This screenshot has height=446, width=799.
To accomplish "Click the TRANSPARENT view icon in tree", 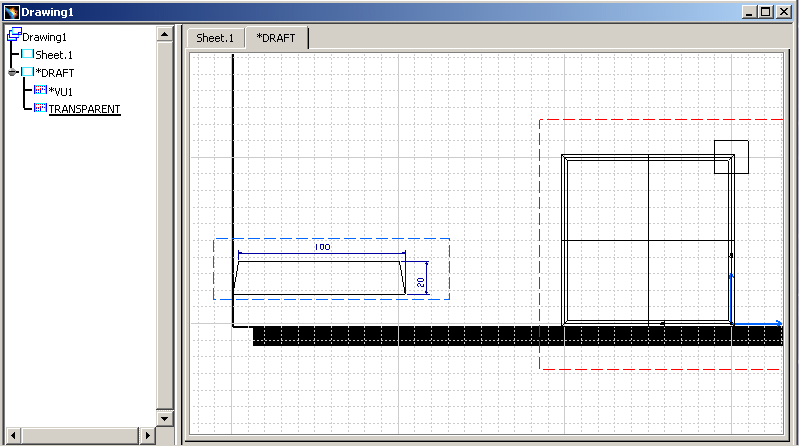I will 40,108.
